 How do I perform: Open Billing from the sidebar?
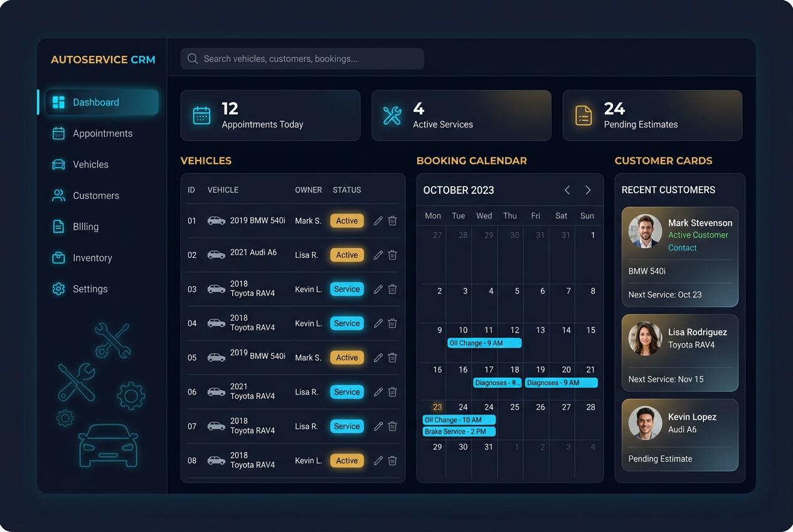(75, 226)
